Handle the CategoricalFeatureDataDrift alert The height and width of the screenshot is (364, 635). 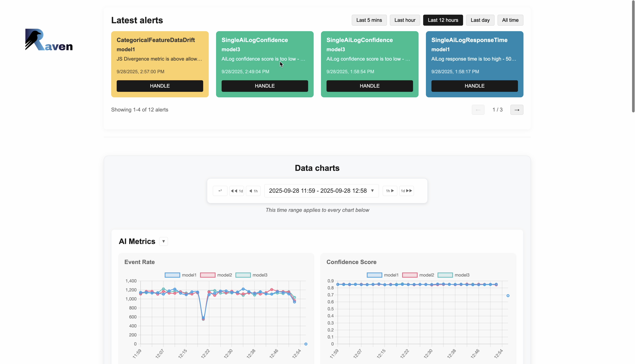(160, 86)
